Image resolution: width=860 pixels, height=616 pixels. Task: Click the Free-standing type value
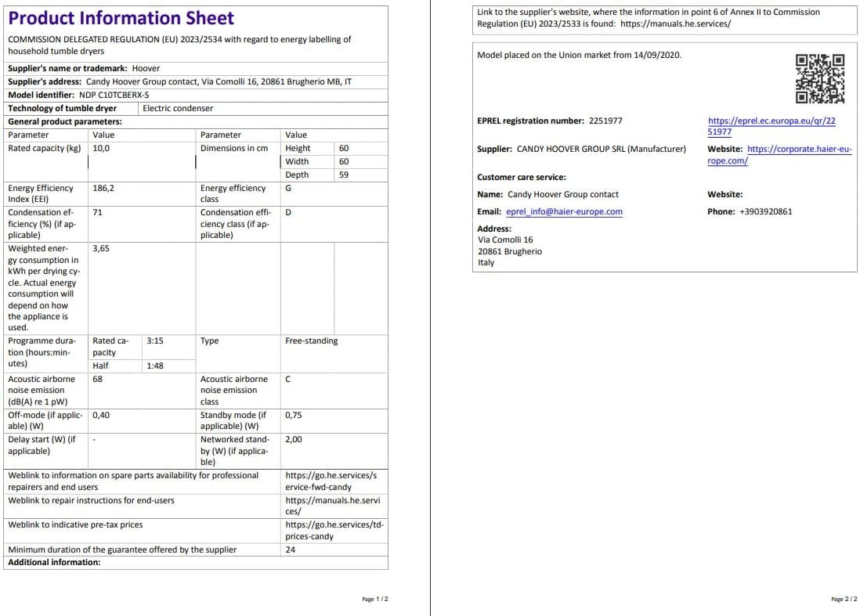(x=311, y=341)
